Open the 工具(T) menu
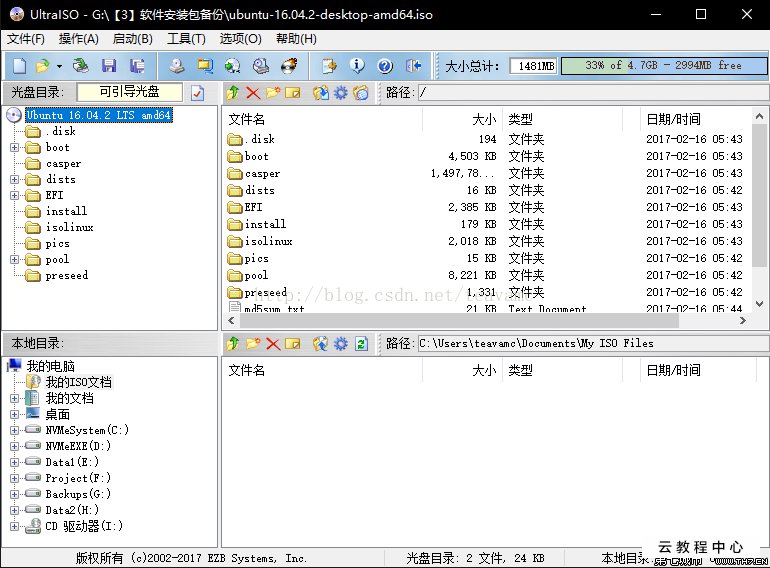This screenshot has height=568, width=770. click(x=186, y=39)
